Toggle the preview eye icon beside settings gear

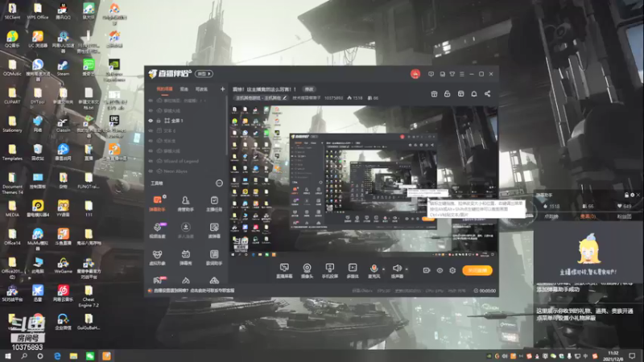click(440, 270)
